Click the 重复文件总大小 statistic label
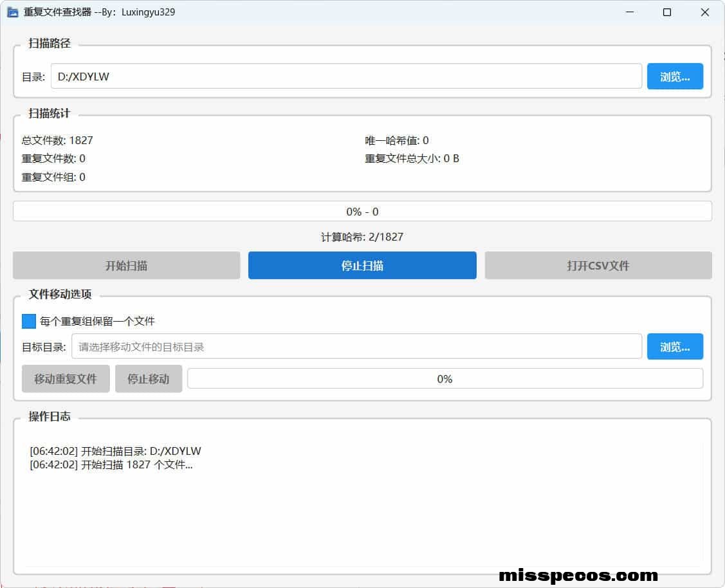 pyautogui.click(x=412, y=158)
